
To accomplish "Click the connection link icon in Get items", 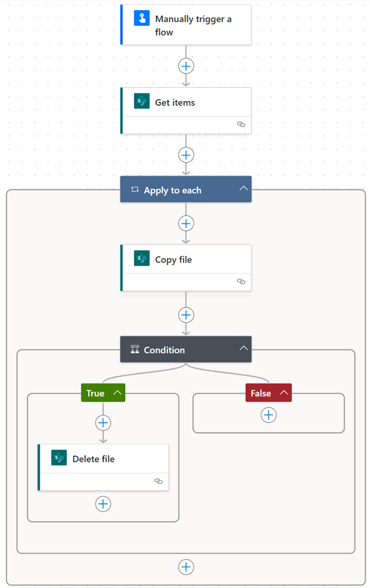I will [x=241, y=124].
